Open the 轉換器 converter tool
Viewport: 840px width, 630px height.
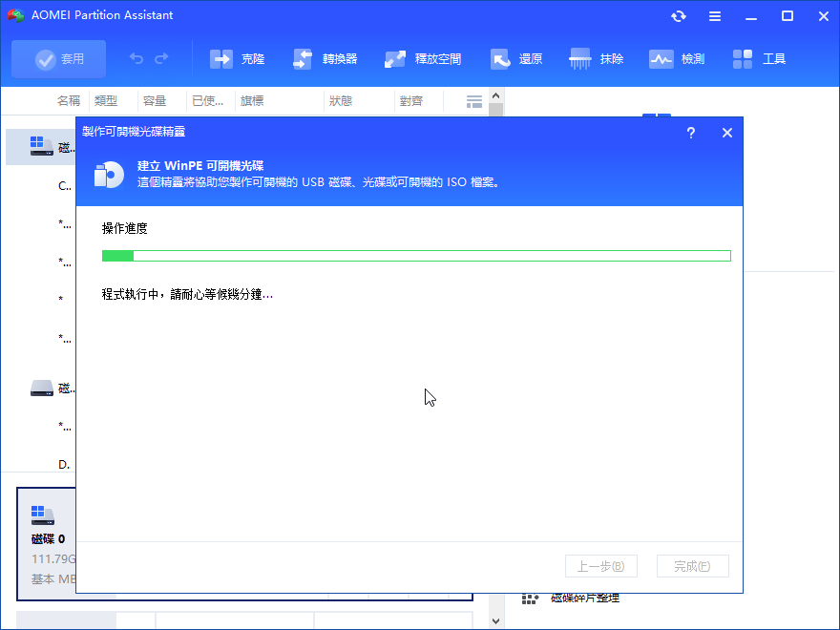click(325, 59)
